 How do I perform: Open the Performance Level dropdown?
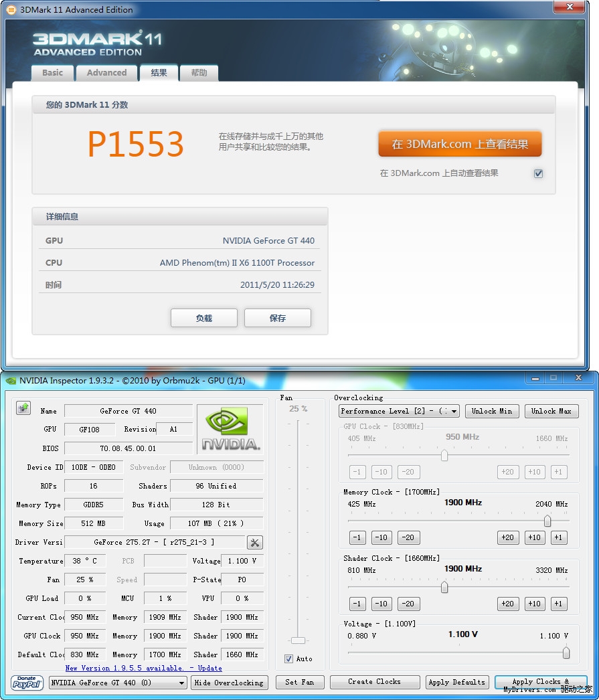(x=399, y=411)
